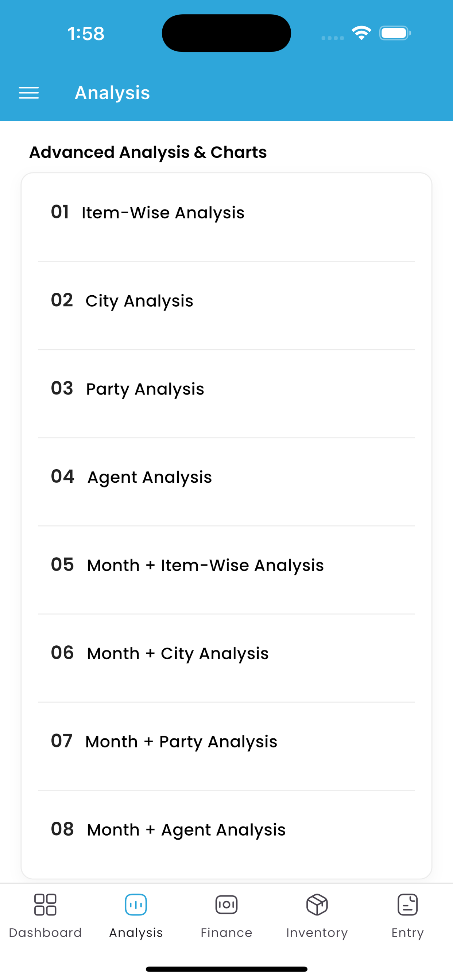The height and width of the screenshot is (980, 453).
Task: Tap the Analysis chart icon
Action: coord(136,904)
